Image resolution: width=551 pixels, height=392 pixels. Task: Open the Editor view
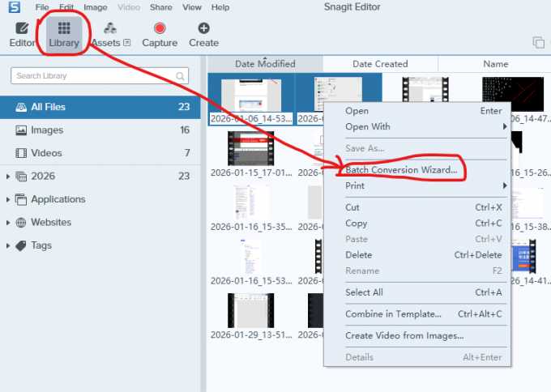(22, 35)
